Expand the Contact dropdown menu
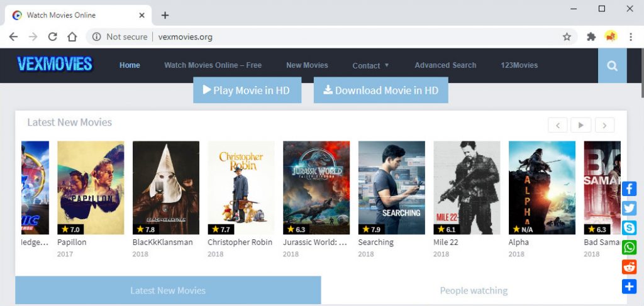The height and width of the screenshot is (306, 644). click(x=370, y=65)
